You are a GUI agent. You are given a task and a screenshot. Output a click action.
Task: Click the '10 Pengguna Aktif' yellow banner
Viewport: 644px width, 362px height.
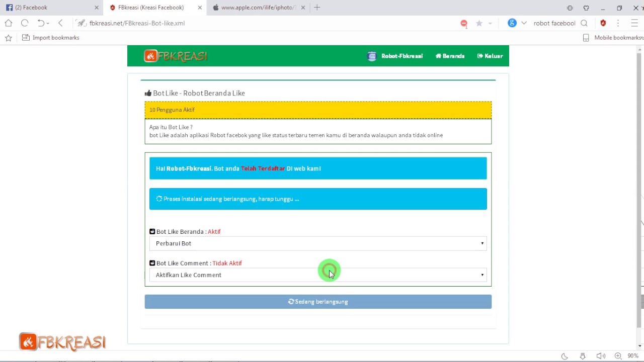point(318,110)
